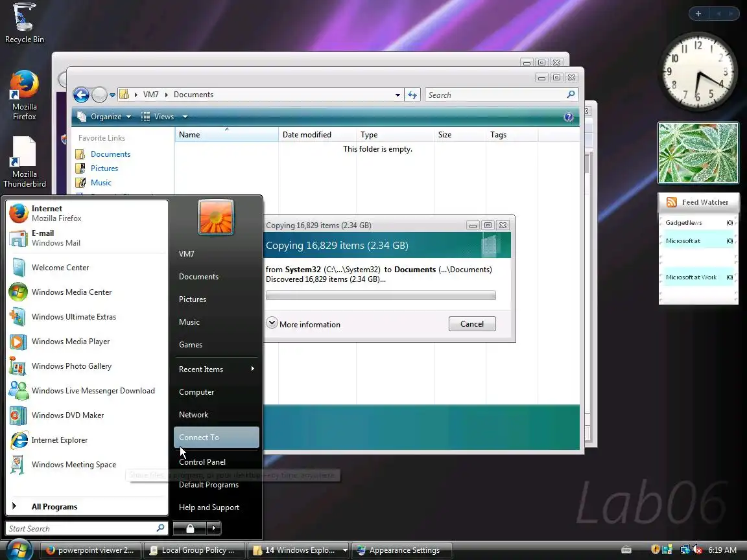Click the search magnifier in Explorer search box
This screenshot has height=560, width=747.
[571, 95]
